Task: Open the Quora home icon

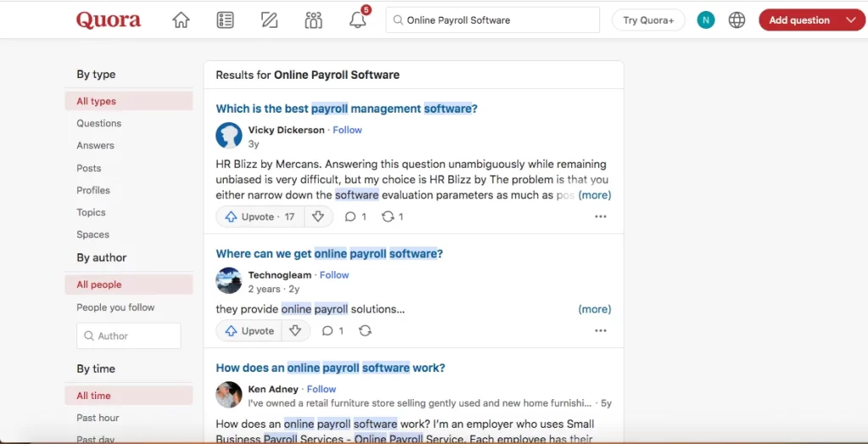Action: [181, 20]
